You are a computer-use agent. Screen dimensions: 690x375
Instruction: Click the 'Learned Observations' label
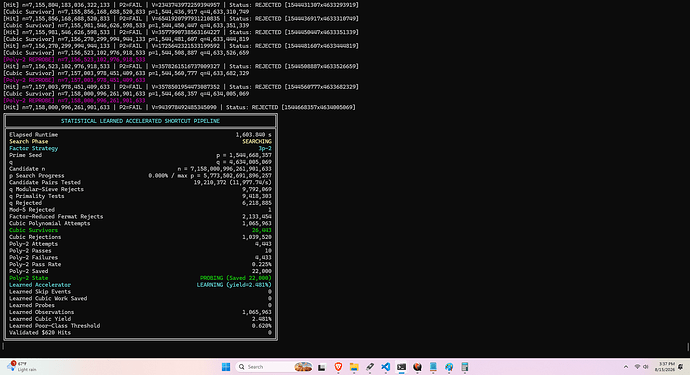pyautogui.click(x=41, y=312)
